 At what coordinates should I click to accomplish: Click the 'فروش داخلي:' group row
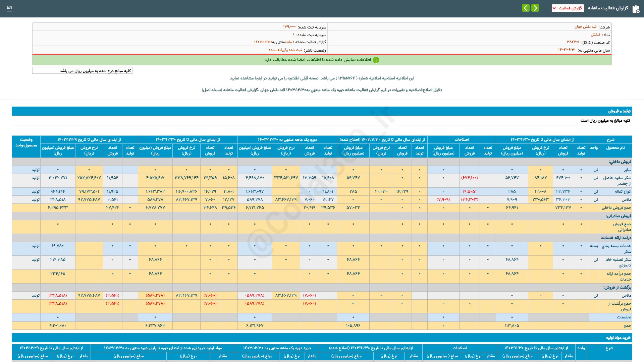[322, 162]
